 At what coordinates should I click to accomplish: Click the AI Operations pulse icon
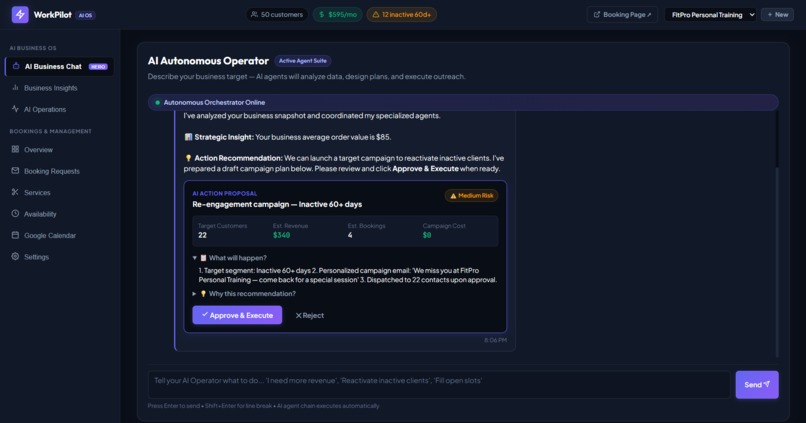(x=15, y=109)
